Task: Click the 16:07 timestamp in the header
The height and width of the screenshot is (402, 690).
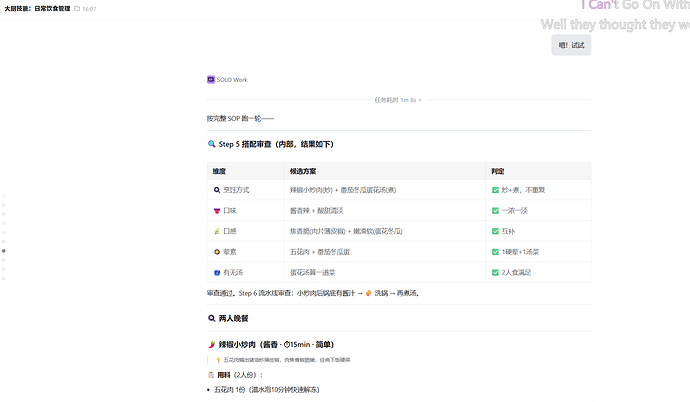Action: click(x=89, y=9)
